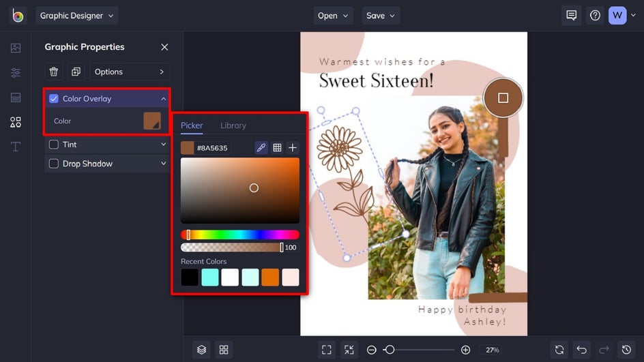Open the Open menu dropdown

click(x=333, y=16)
